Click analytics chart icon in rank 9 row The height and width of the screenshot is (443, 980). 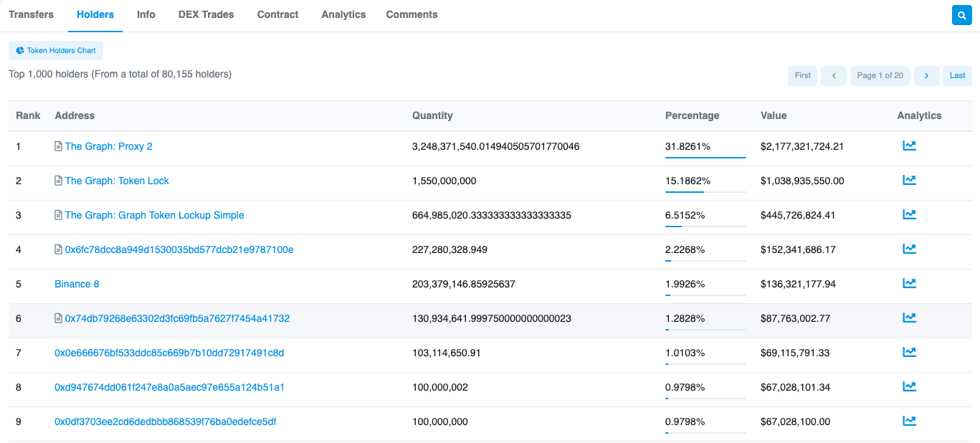[x=909, y=421]
